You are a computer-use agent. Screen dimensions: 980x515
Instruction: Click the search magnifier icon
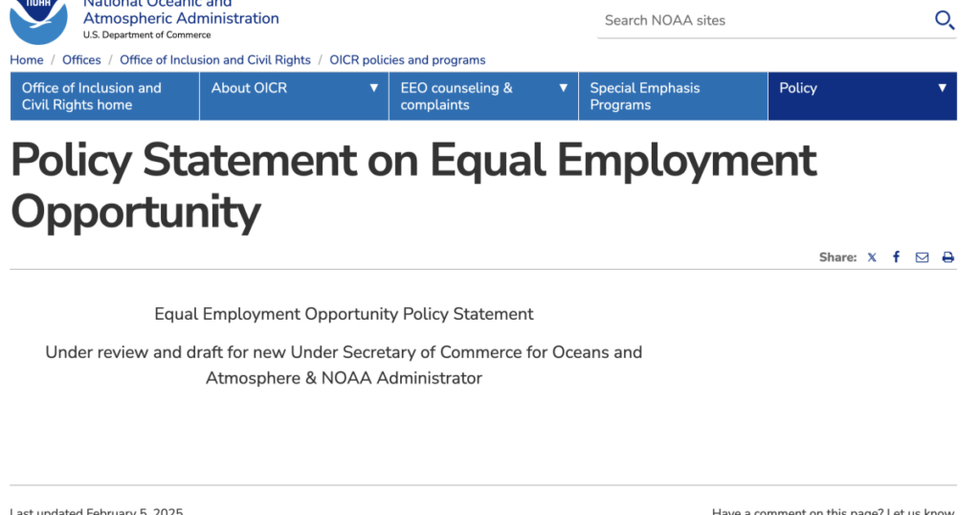point(945,20)
